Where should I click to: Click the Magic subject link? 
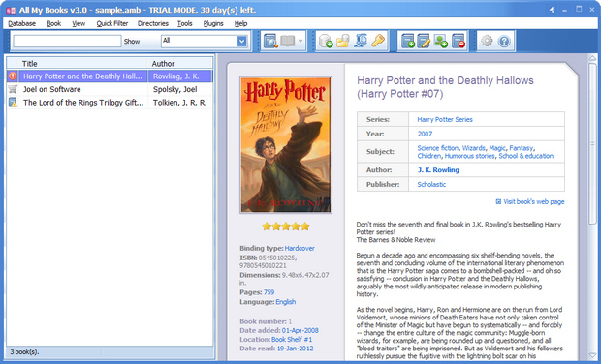tap(497, 148)
